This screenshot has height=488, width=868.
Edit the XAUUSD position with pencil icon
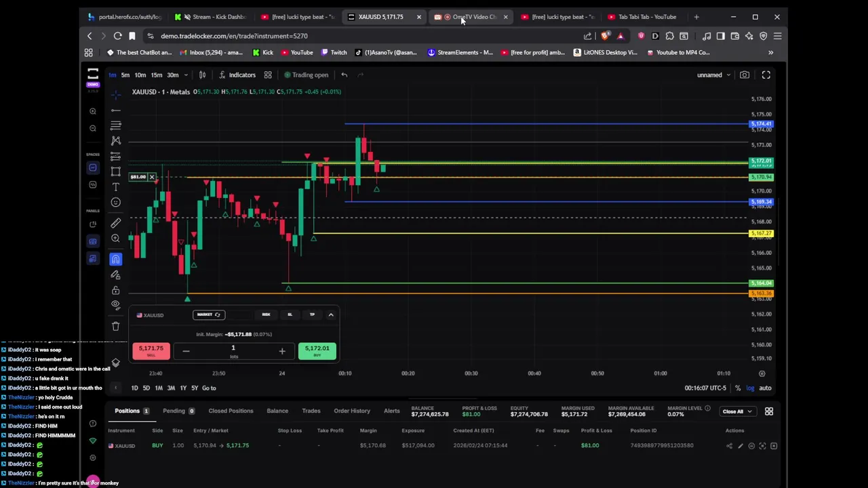point(741,446)
